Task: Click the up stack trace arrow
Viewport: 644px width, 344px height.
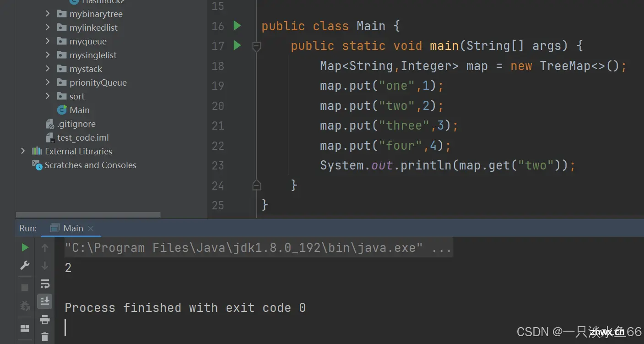Action: click(45, 248)
